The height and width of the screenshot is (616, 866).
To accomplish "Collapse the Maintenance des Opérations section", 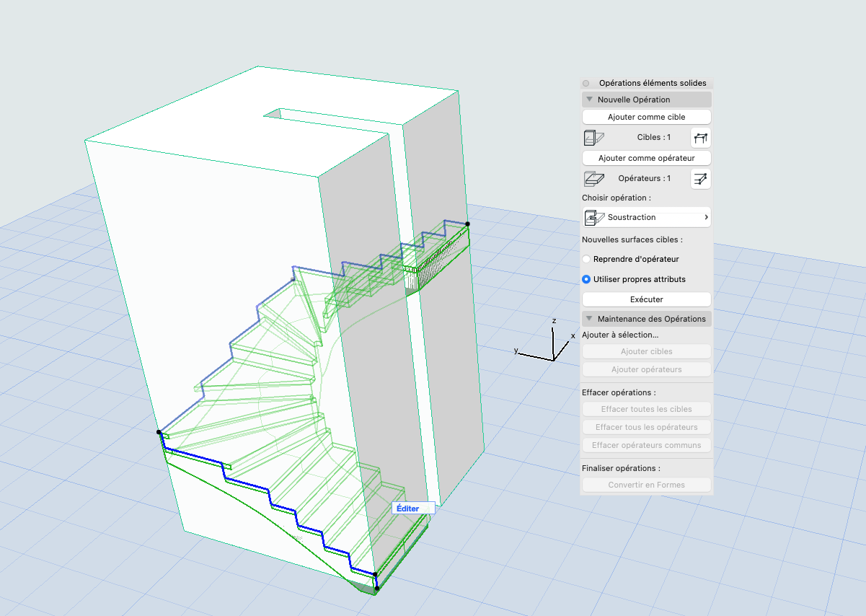I will tap(589, 319).
